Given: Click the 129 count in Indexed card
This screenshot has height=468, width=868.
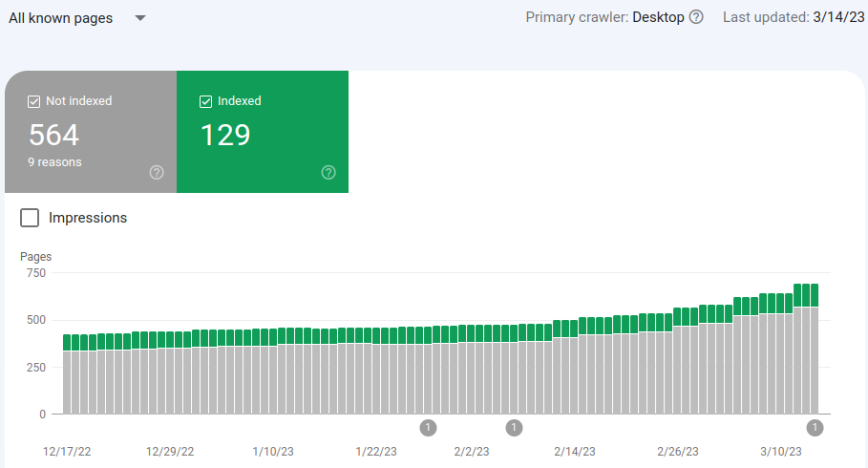Looking at the screenshot, I should tap(225, 135).
